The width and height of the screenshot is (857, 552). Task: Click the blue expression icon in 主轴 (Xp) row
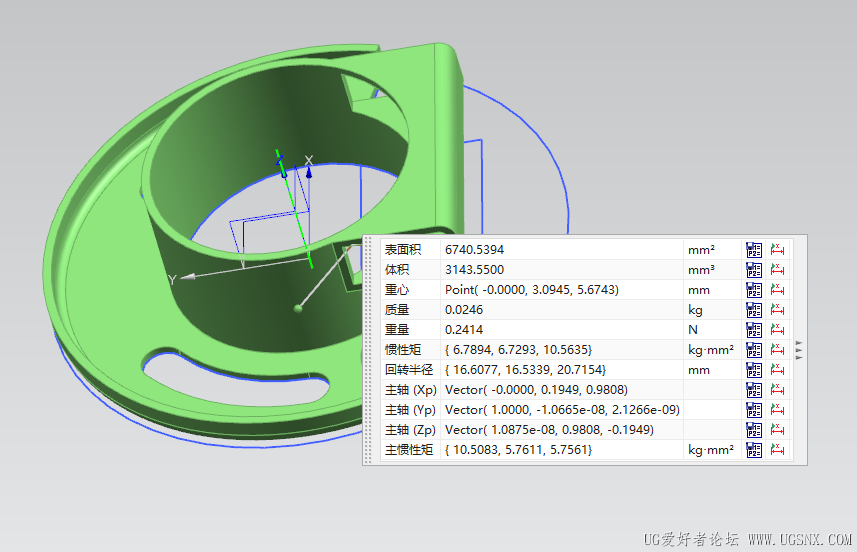(x=754, y=390)
